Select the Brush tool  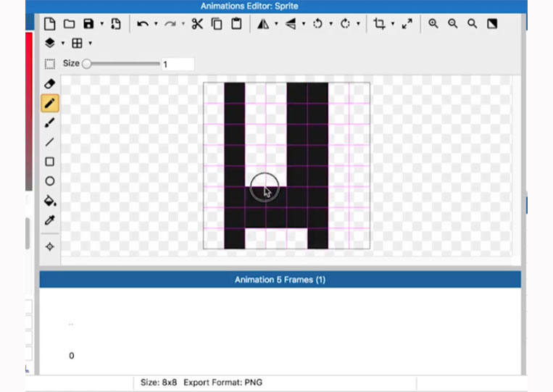[x=50, y=122]
